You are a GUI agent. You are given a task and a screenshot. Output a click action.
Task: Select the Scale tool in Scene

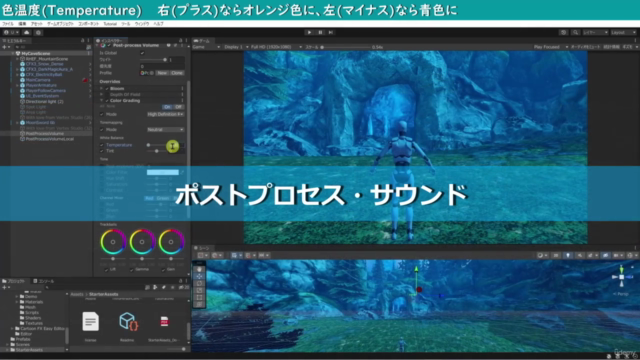tap(199, 290)
